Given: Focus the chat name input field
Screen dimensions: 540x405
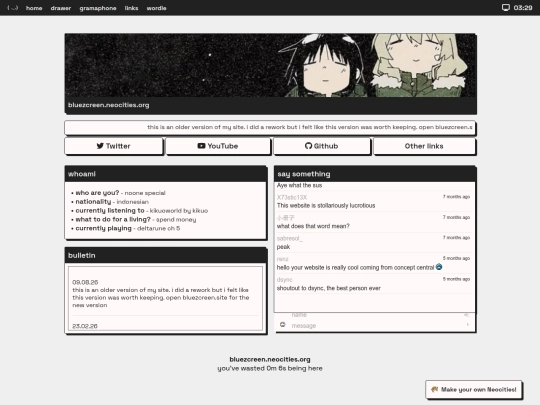Looking at the screenshot, I should coord(375,315).
